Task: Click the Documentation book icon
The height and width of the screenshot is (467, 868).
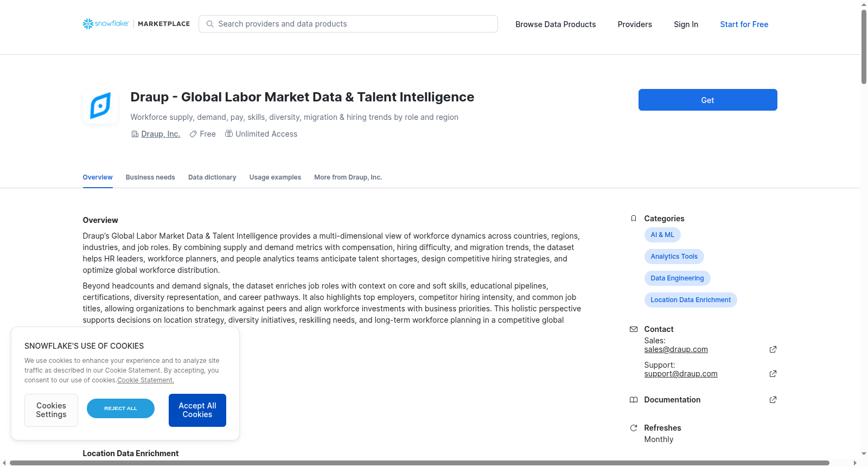Action: click(x=634, y=400)
